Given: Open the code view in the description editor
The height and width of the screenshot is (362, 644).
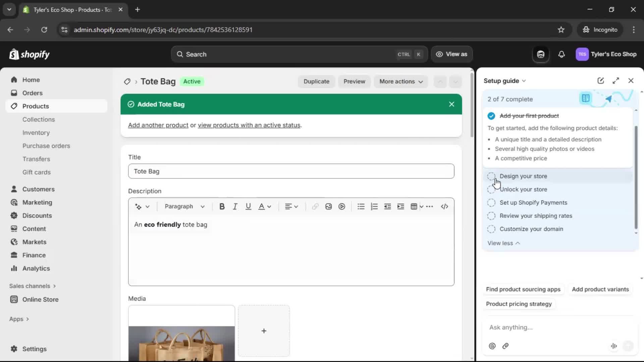Looking at the screenshot, I should click(x=444, y=206).
